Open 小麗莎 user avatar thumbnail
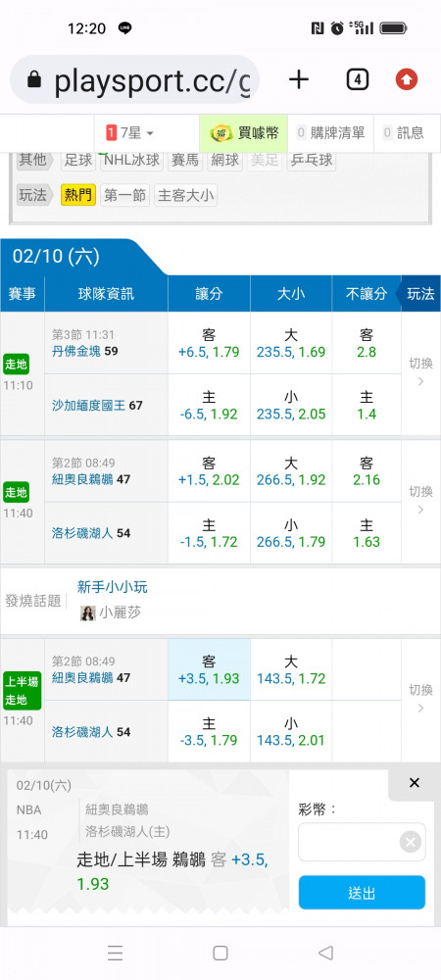 (x=88, y=612)
